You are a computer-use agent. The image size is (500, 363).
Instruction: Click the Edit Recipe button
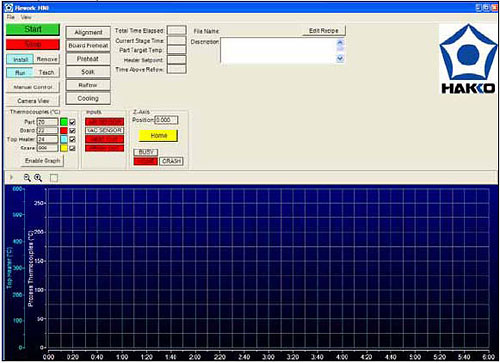pyautogui.click(x=324, y=31)
